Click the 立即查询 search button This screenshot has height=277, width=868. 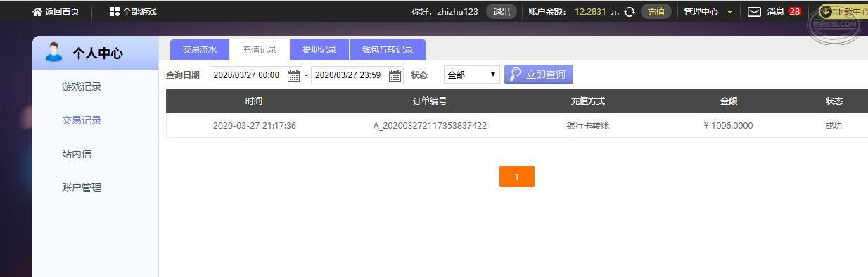pyautogui.click(x=539, y=75)
